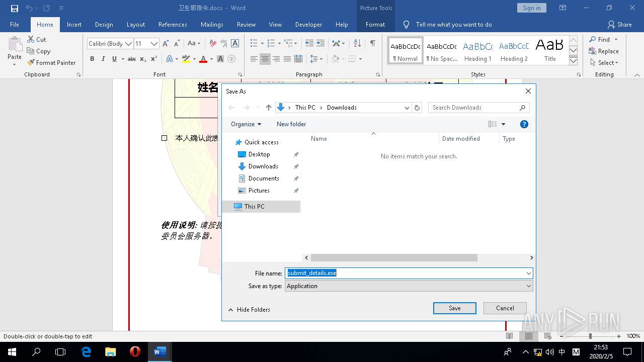Click the Increase Indent icon

click(x=320, y=43)
